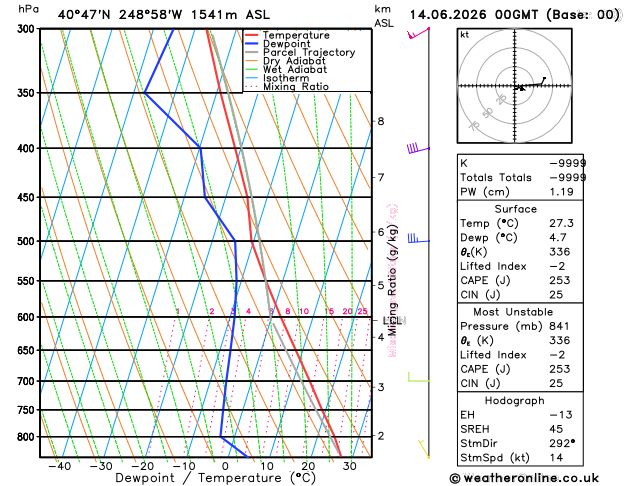Click the surface Temp value 27.3

click(562, 223)
